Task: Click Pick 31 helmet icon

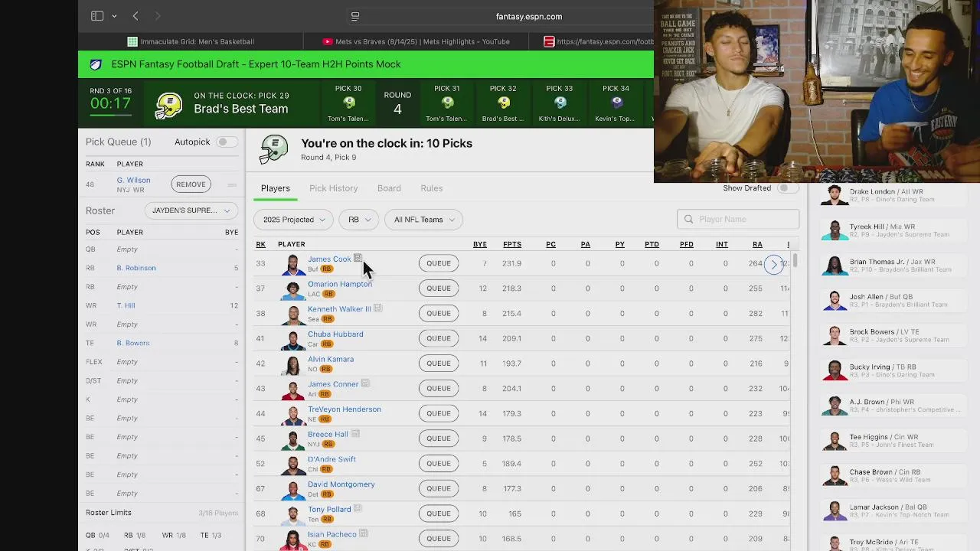Action: (x=447, y=103)
